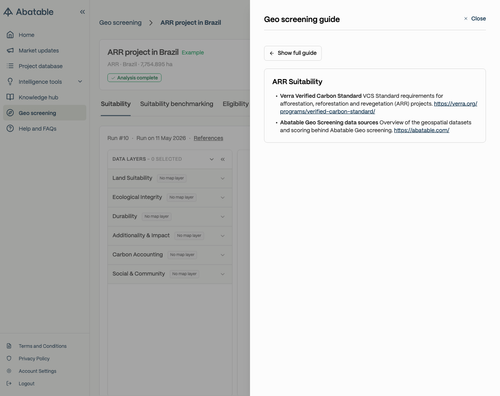Click the Show full guide button
This screenshot has height=396, width=500.
point(293,53)
